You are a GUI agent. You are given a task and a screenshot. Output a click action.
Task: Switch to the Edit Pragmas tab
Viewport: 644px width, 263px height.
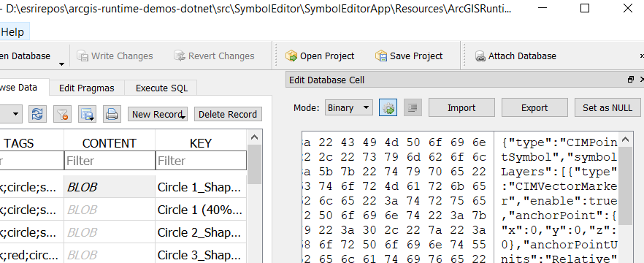pos(86,88)
